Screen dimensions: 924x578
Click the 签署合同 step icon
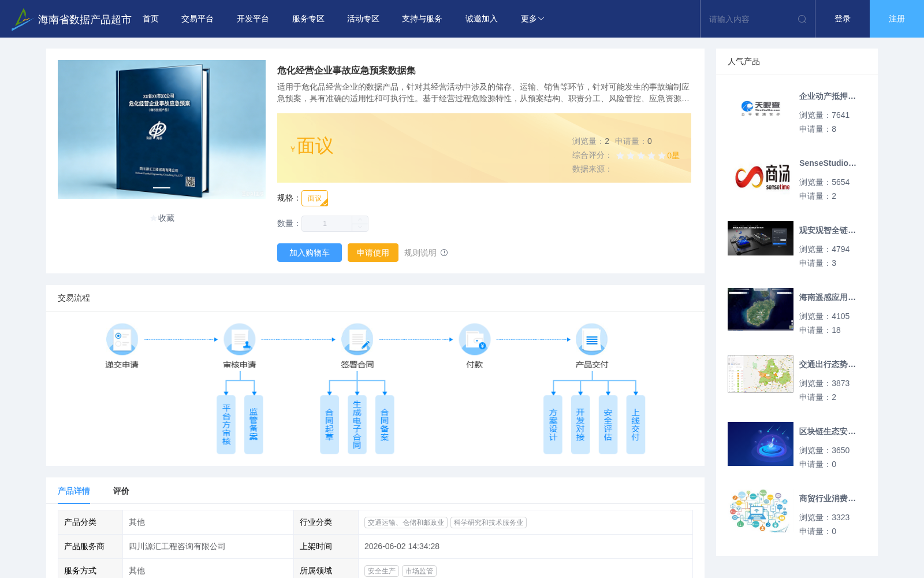pos(357,339)
